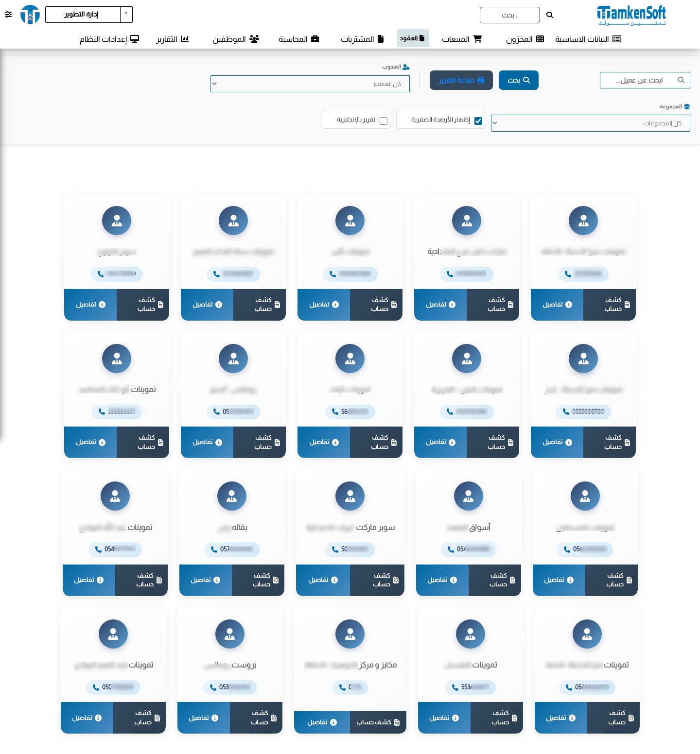Open the sliders settings icon at top left
Image resolution: width=700 pixels, height=754 pixels.
click(8, 15)
